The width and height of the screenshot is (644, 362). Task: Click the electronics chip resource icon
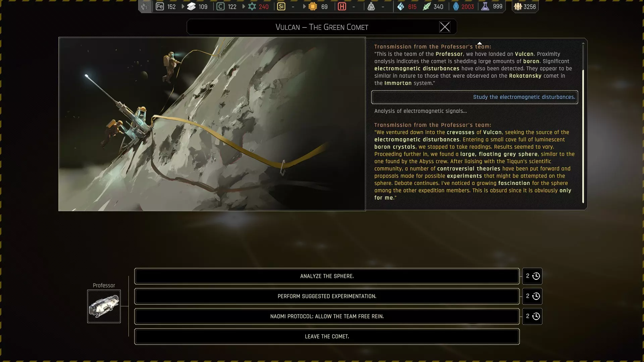click(x=313, y=6)
